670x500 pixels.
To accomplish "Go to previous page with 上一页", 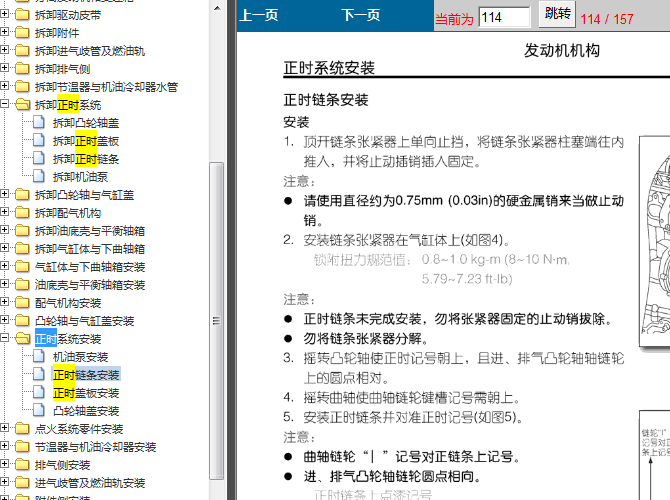I will [x=259, y=15].
